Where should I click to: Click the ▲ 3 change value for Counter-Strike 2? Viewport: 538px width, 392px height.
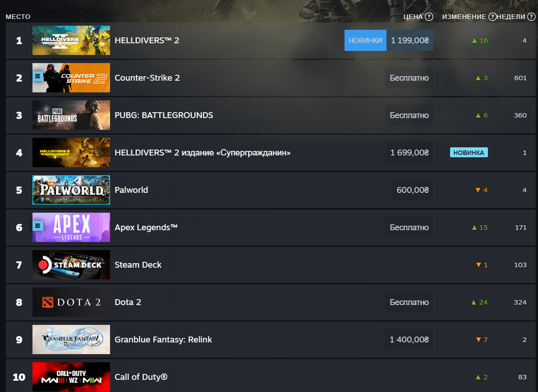point(481,78)
